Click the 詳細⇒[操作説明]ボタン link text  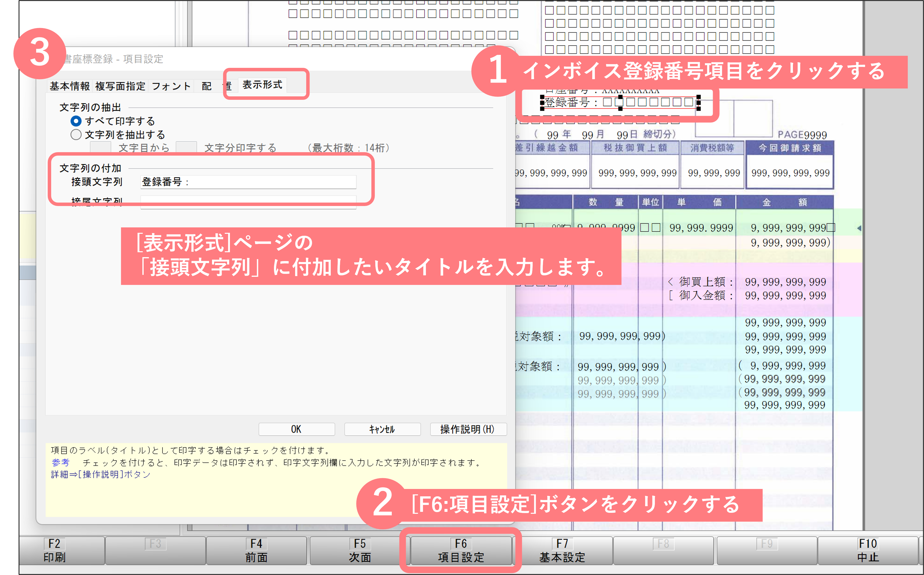point(101,474)
